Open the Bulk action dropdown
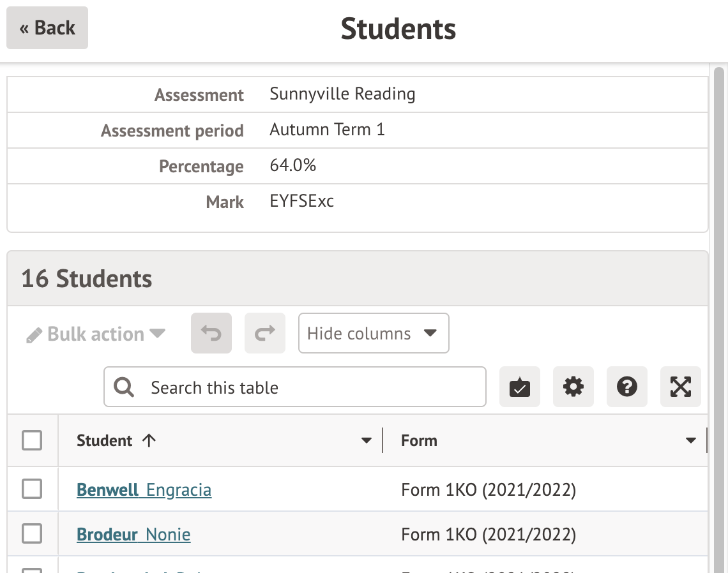 [x=96, y=334]
